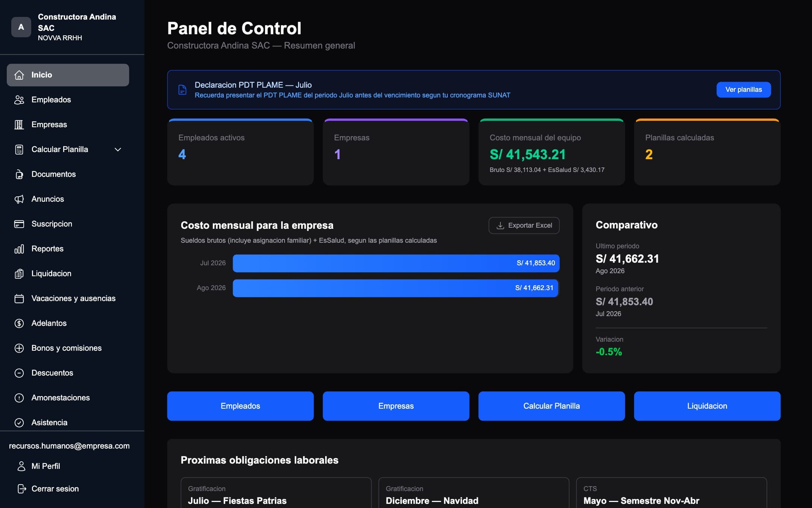Click the Inicio home icon in sidebar
The width and height of the screenshot is (812, 508).
(19, 75)
